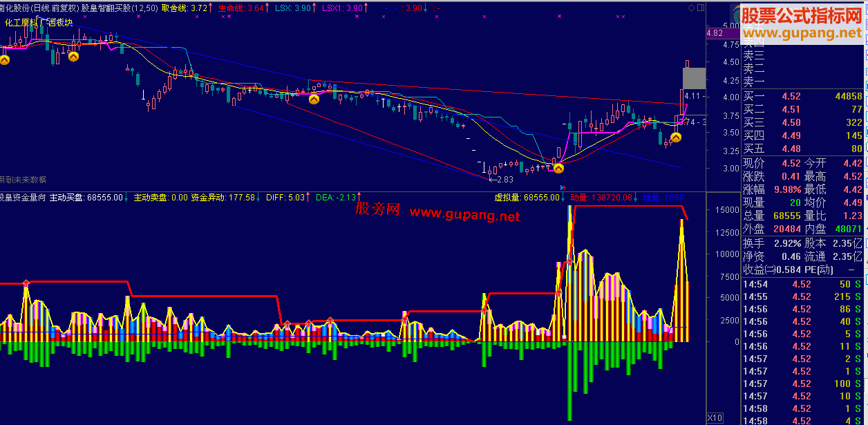Click the 生命线 3.64 indicator value
The image size is (868, 425).
(240, 8)
